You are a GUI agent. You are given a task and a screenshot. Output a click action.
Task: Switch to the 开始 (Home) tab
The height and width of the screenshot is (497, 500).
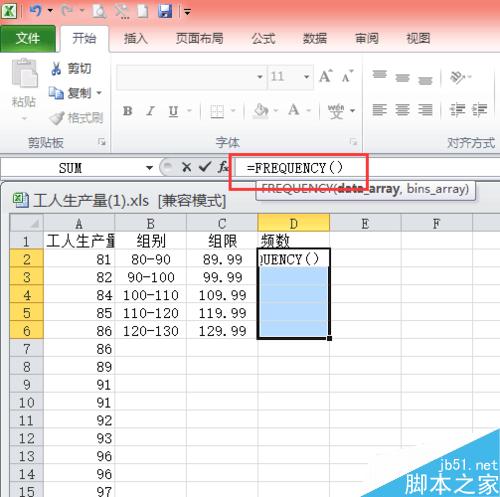click(84, 38)
